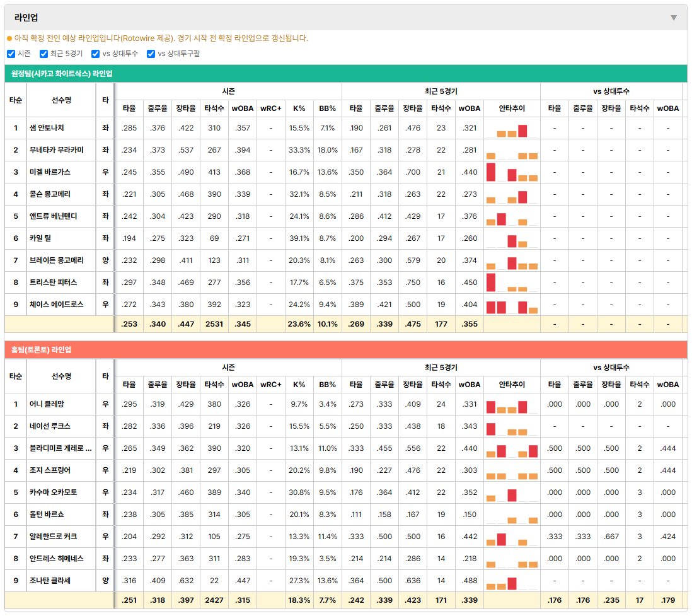Click 어니 클레망 hit trend chart

pyautogui.click(x=512, y=404)
